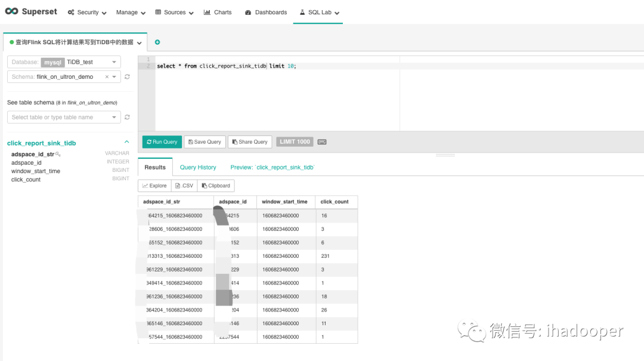The height and width of the screenshot is (361, 644).
Task: Download results as .CSV
Action: (184, 186)
